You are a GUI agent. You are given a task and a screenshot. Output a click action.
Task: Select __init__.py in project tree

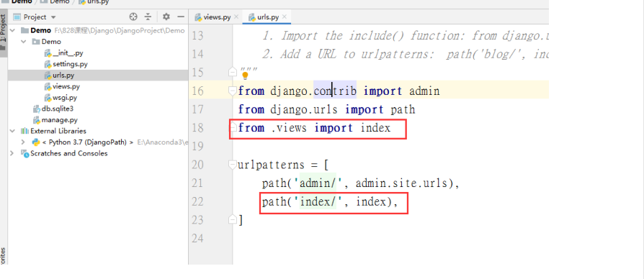[63, 52]
